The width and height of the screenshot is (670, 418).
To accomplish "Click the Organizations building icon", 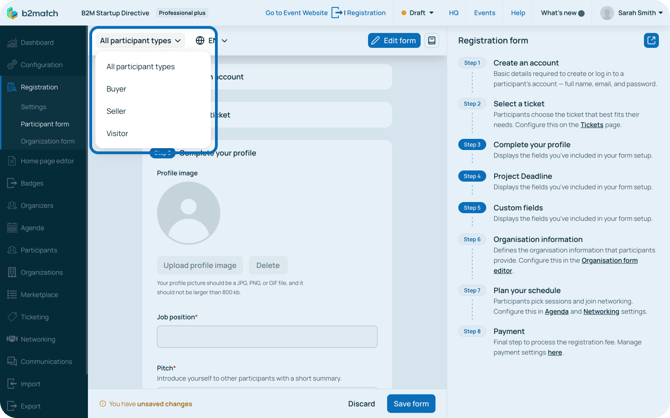I will tap(12, 272).
